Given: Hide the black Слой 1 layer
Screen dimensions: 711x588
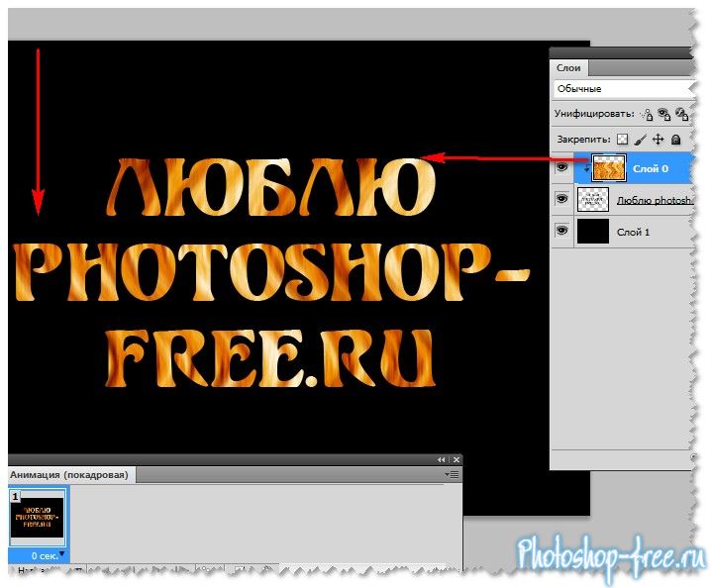Looking at the screenshot, I should point(561,231).
